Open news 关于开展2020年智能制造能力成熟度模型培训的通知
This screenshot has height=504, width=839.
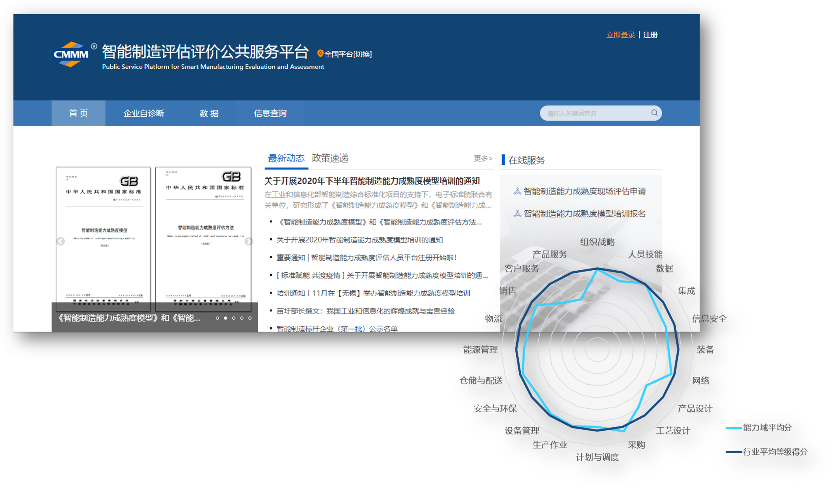(360, 240)
